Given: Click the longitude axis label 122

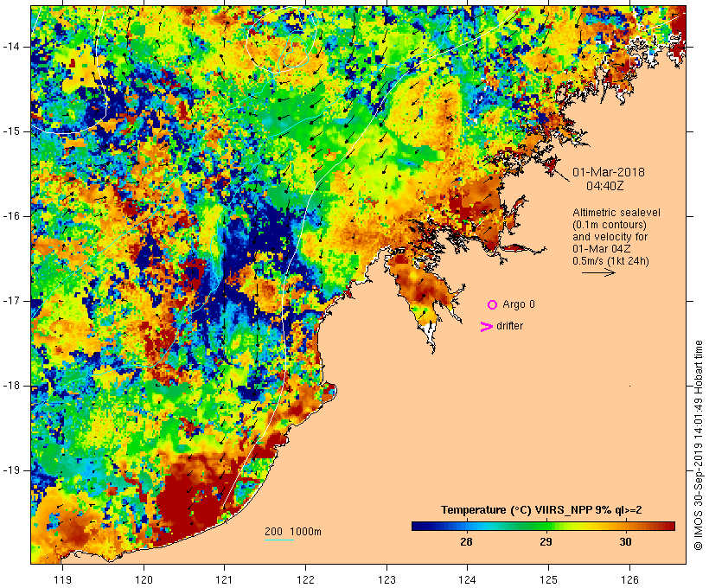Looking at the screenshot, I should pos(306,580).
